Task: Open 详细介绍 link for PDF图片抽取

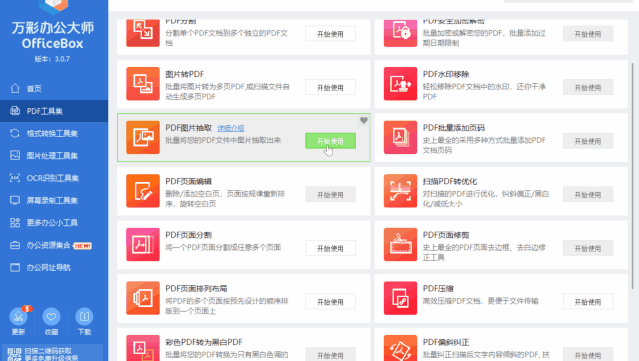Action: [231, 128]
